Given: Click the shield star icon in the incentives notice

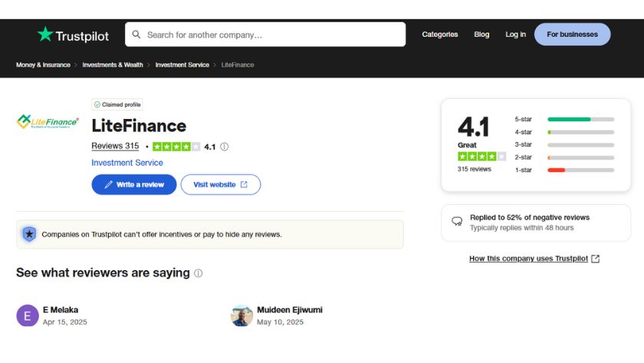Looking at the screenshot, I should point(29,234).
